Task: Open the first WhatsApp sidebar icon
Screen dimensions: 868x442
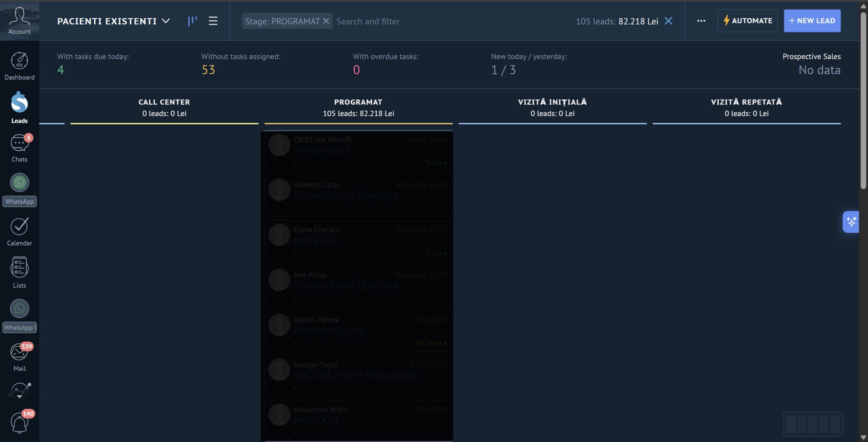Action: pyautogui.click(x=19, y=183)
